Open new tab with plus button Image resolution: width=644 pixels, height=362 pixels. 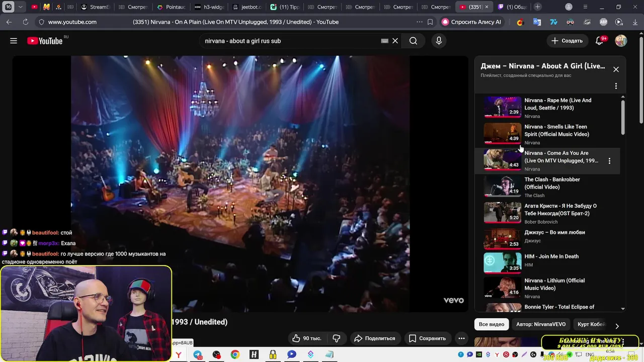[538, 7]
